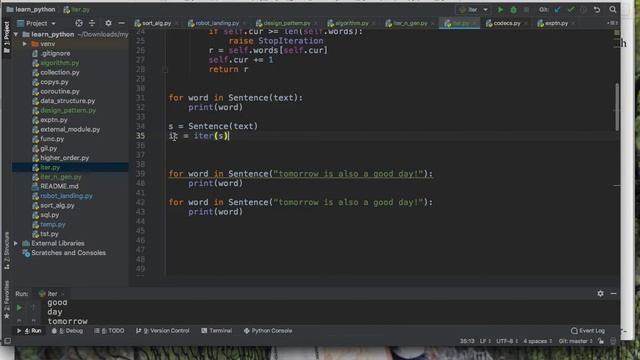
Task: Show hidden editor tabs list icon
Action: click(x=612, y=23)
